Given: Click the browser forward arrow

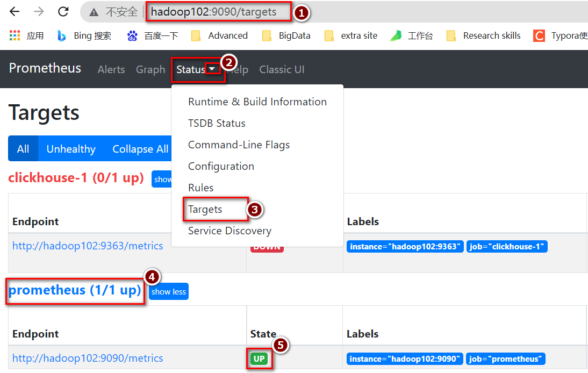Looking at the screenshot, I should coord(39,12).
